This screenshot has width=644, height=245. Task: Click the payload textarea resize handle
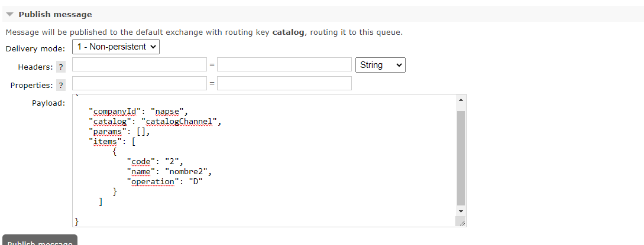pos(461,221)
